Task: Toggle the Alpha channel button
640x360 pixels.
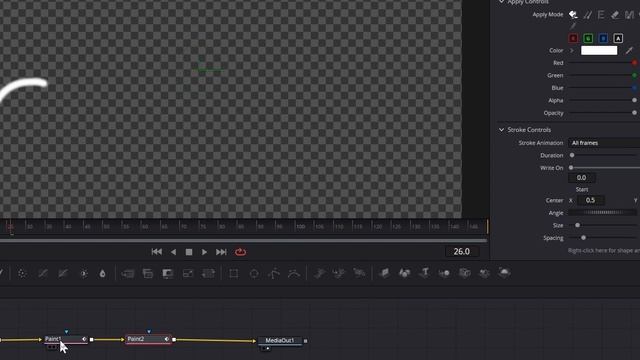Action: tap(618, 38)
